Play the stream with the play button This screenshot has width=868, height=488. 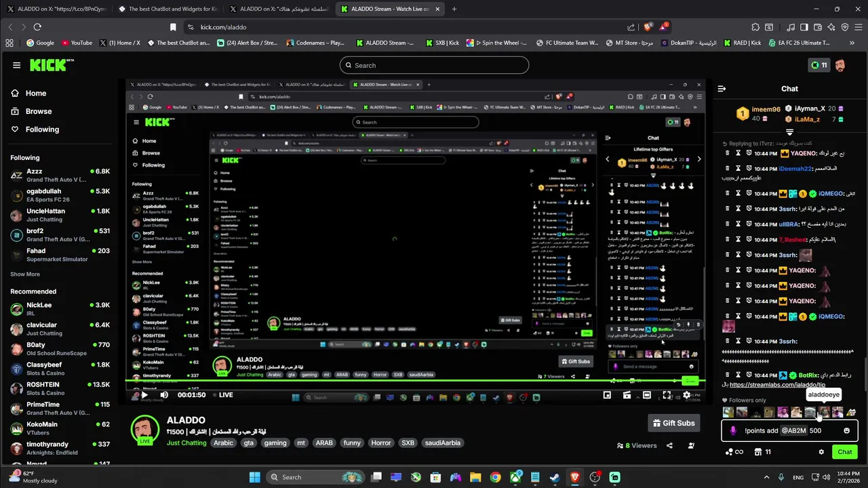coord(144,394)
